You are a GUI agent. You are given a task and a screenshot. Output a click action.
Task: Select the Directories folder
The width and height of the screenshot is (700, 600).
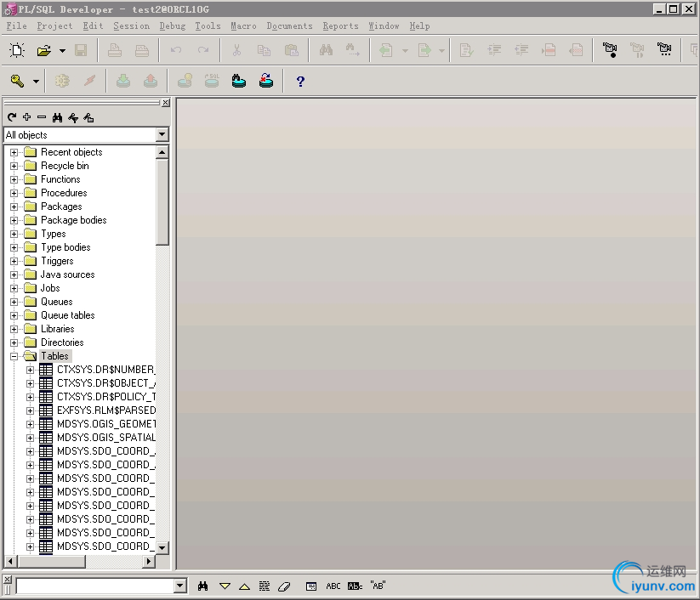[62, 342]
